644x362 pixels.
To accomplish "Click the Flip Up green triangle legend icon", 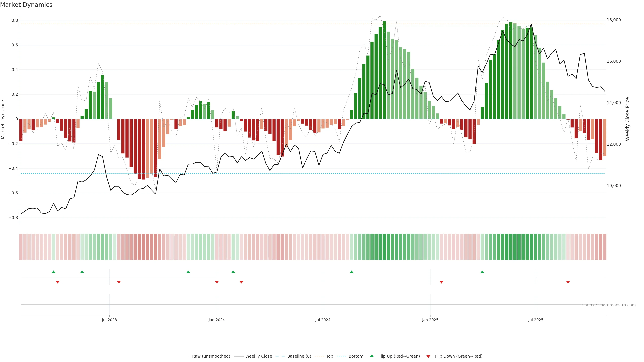I will pos(372,356).
